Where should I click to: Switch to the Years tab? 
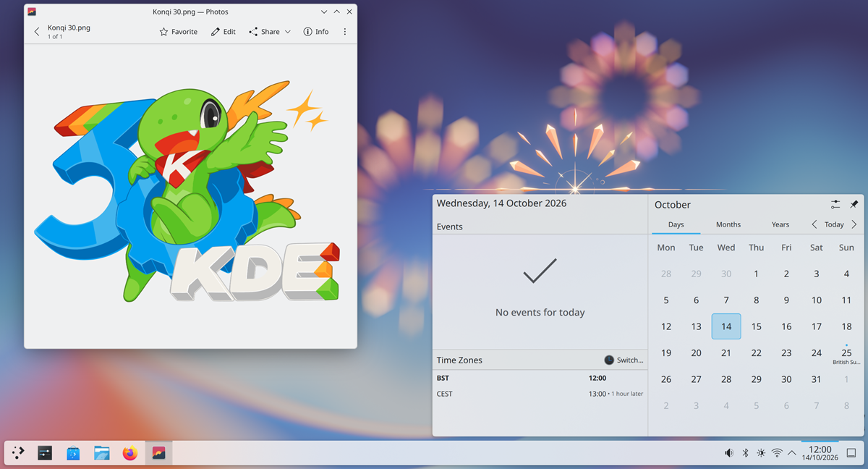click(780, 224)
